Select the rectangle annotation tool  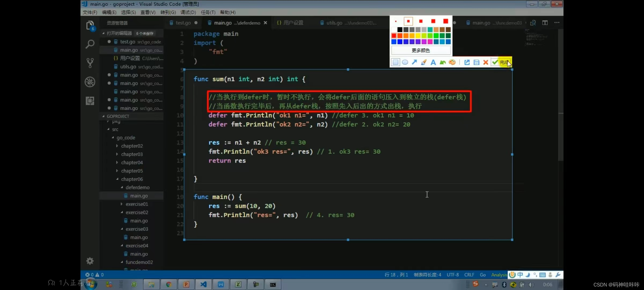coord(396,62)
